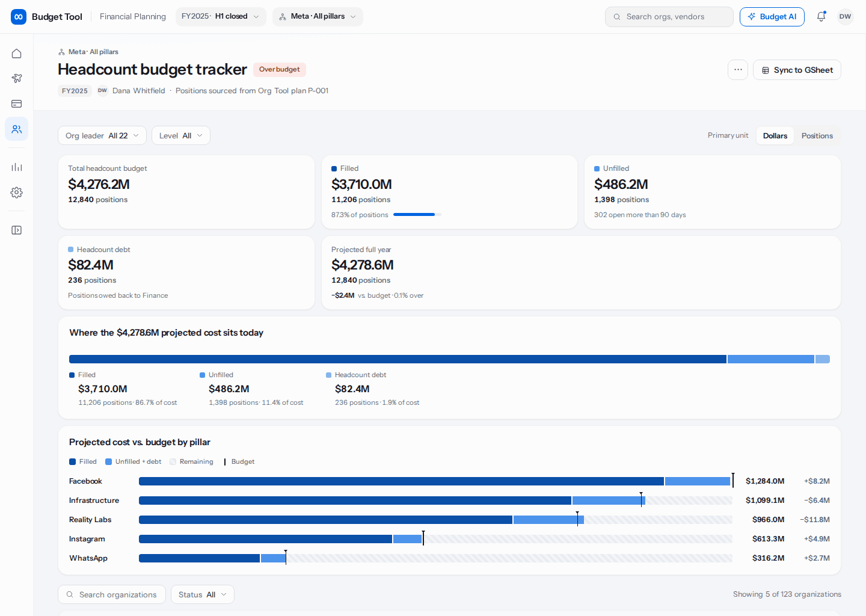Open the DW user avatar menu
The image size is (866, 616).
click(845, 17)
